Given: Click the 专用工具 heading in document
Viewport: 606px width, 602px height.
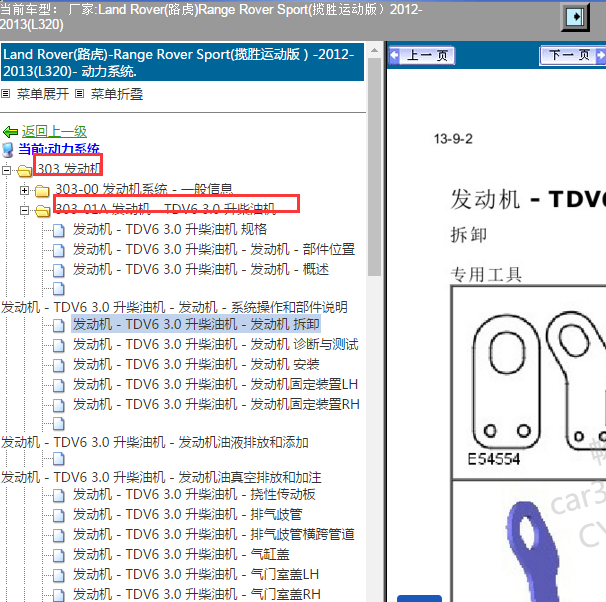Looking at the screenshot, I should click(486, 275).
